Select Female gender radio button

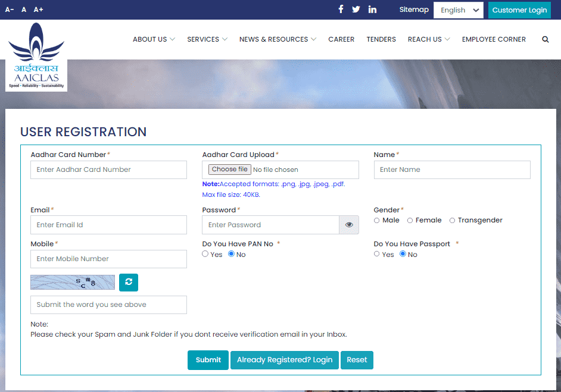(x=410, y=220)
